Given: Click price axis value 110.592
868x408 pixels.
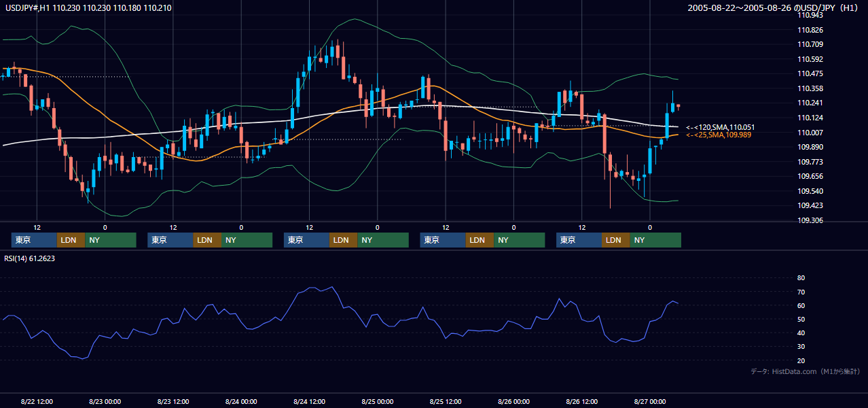Looking at the screenshot, I should coord(810,60).
